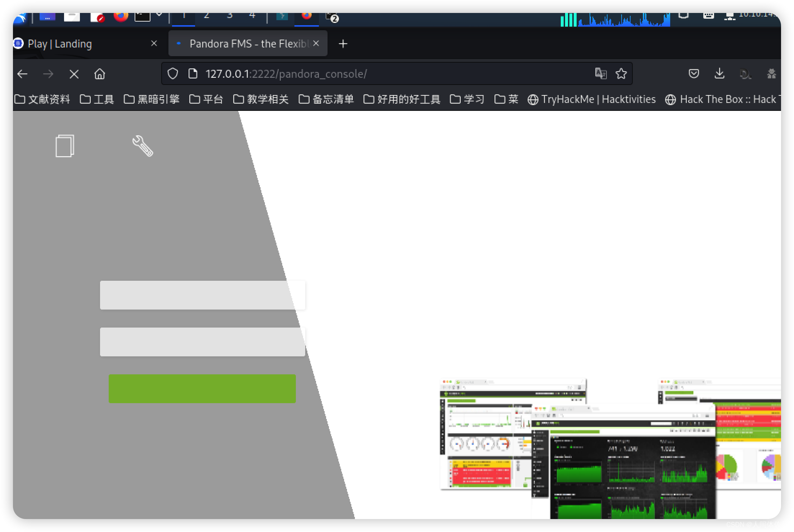This screenshot has width=794, height=532.
Task: Stop page loading with the X button
Action: [x=74, y=74]
